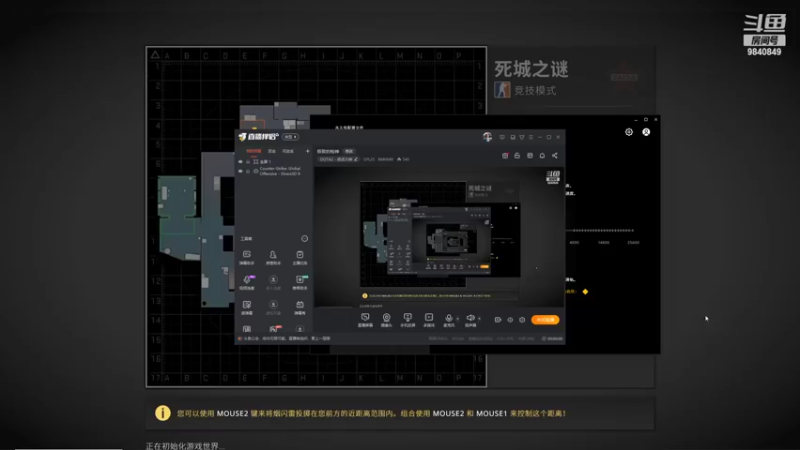Click the share icon above the preview
This screenshot has width=800, height=450.
coord(555,156)
